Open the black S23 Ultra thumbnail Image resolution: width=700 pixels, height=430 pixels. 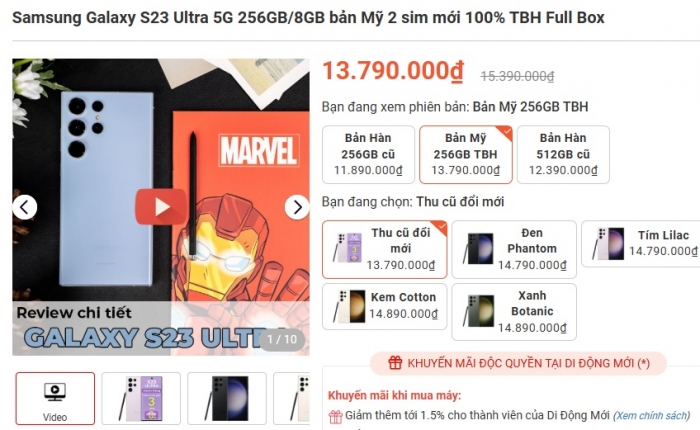tap(227, 398)
